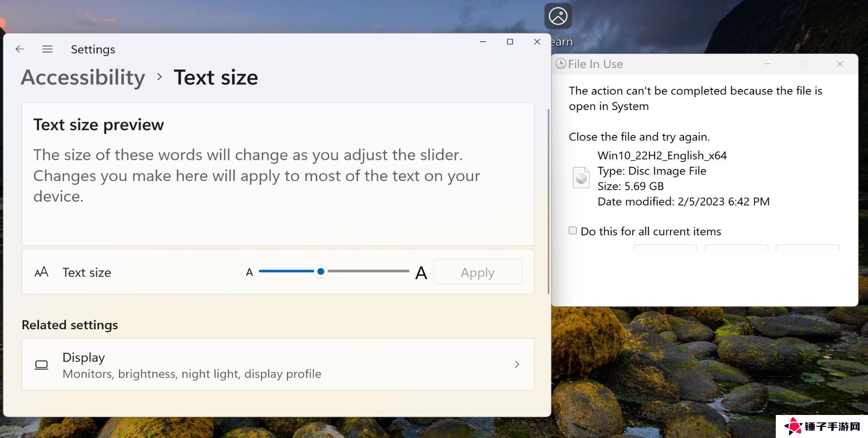
Task: Maximize the Settings window
Action: [510, 42]
